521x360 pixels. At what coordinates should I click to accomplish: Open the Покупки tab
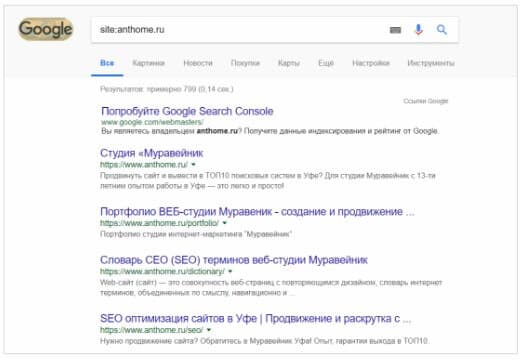[x=245, y=63]
